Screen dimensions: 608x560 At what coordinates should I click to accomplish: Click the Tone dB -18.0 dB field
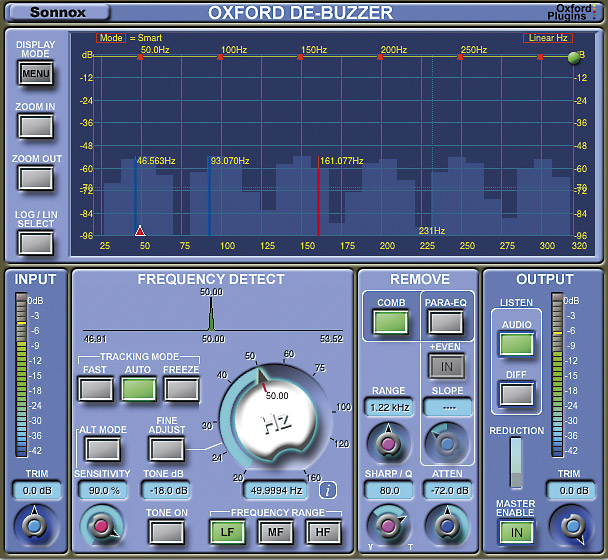coord(168,491)
